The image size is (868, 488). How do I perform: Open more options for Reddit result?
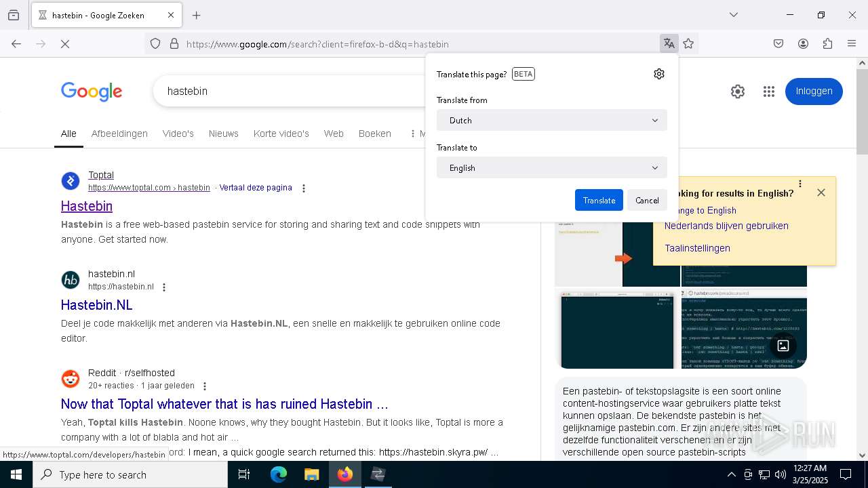click(x=204, y=386)
